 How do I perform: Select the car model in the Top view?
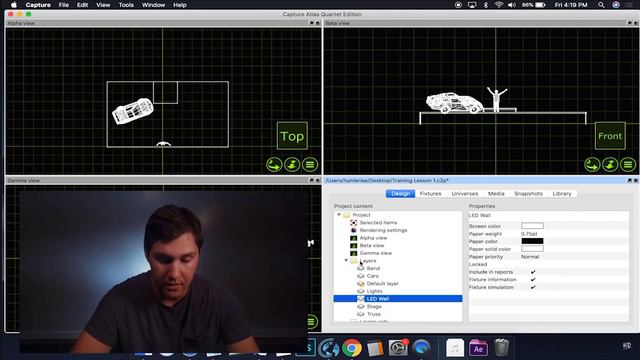click(133, 111)
